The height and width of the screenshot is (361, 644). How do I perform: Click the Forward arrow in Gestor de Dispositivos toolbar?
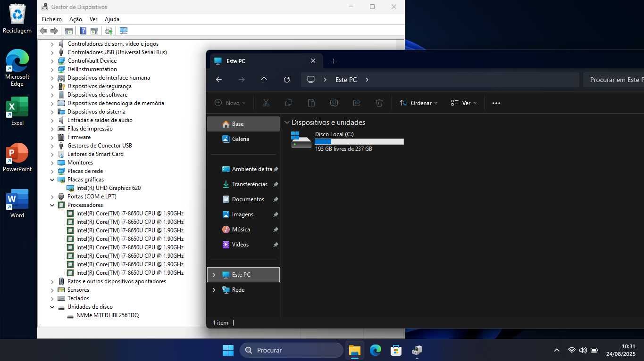click(x=54, y=31)
